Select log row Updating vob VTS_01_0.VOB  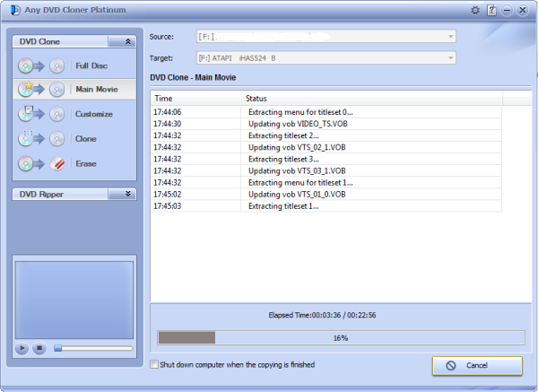tap(326, 195)
